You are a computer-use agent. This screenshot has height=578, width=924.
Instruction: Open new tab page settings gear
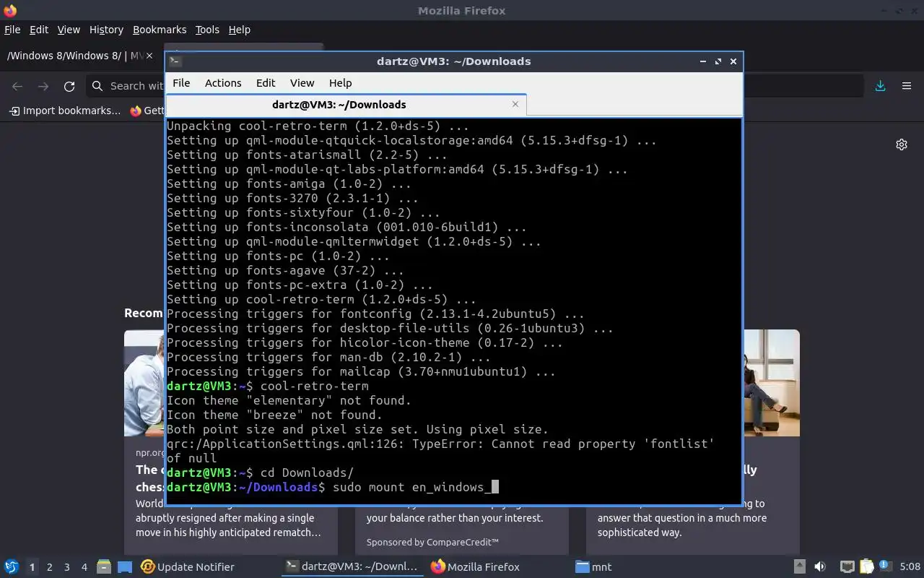tap(902, 144)
